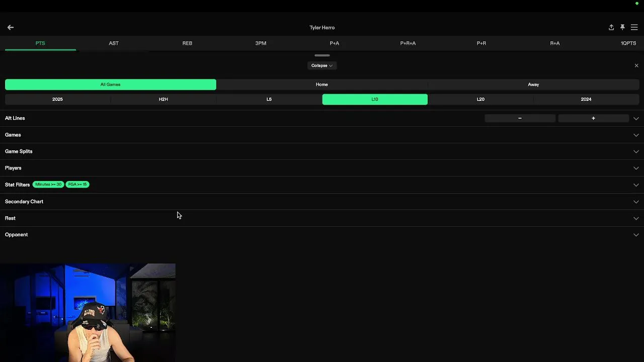644x362 pixels.
Task: Choose the L20 games range
Action: [x=480, y=100]
